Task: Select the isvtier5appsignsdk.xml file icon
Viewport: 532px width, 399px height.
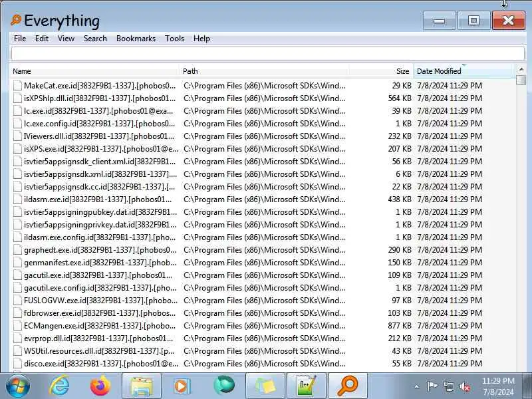Action: 17,174
